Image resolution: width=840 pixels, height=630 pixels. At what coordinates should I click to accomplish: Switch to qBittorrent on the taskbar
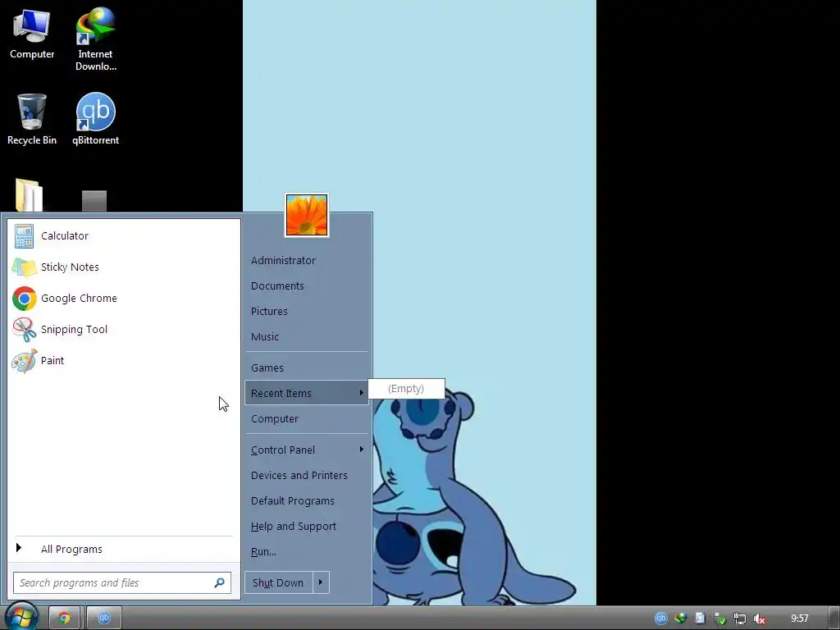pyautogui.click(x=104, y=619)
